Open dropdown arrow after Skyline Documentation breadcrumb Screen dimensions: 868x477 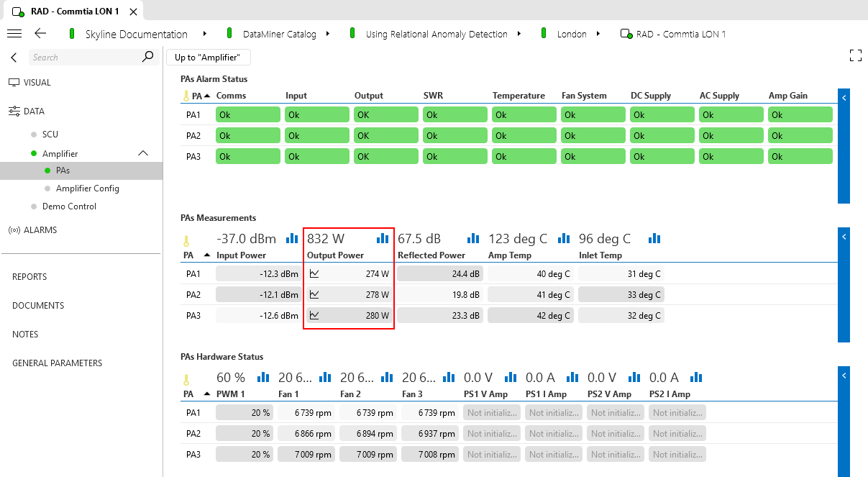(205, 34)
